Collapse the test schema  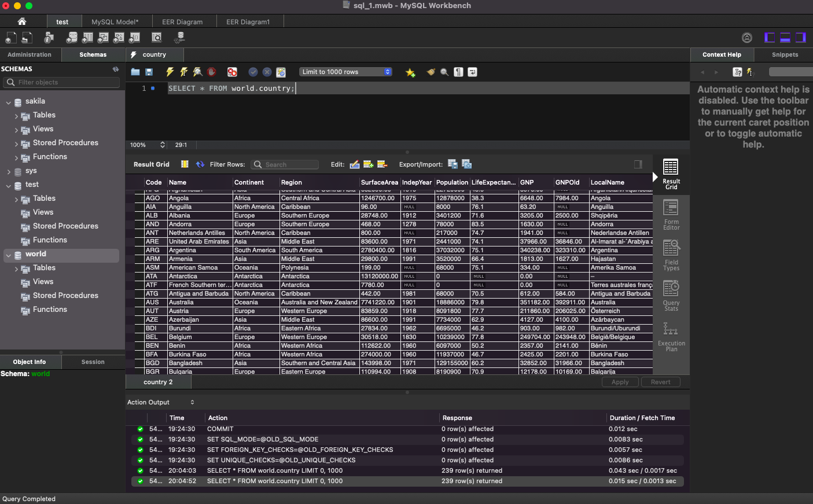(9, 186)
